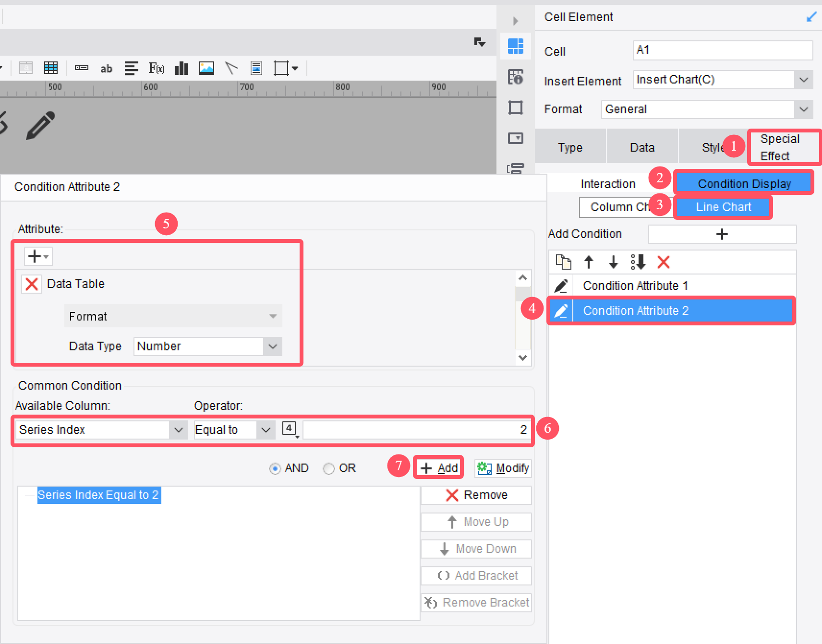
Task: Select the Condition Display tab
Action: tap(744, 183)
